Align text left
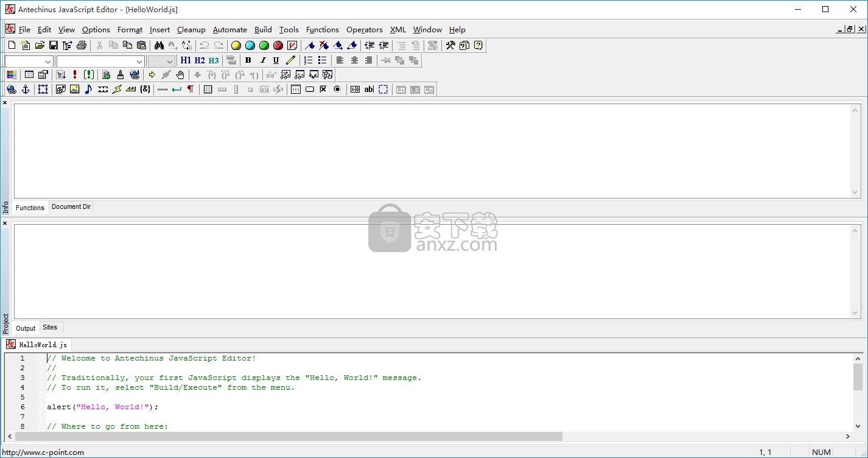This screenshot has height=458, width=868. 340,60
